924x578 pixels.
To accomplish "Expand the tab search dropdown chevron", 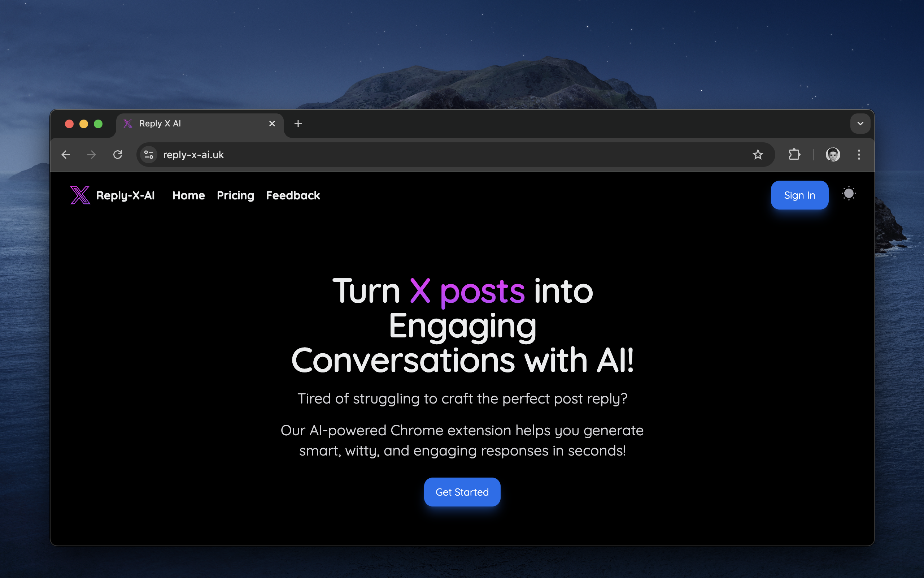I will [860, 124].
